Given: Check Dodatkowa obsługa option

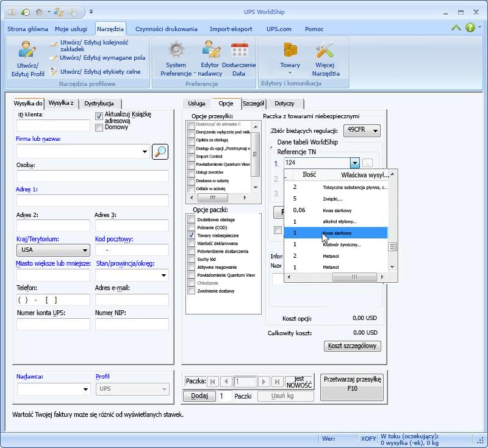Looking at the screenshot, I should coord(192,219).
